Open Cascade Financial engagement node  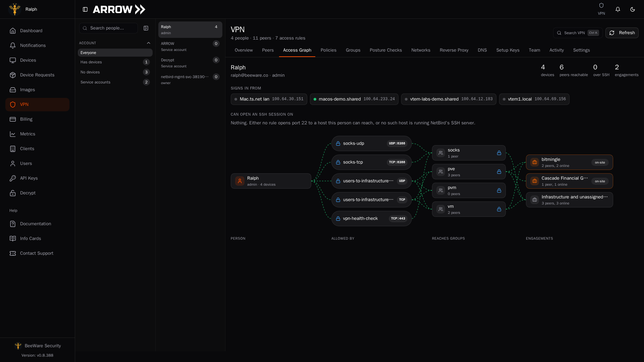(569, 181)
